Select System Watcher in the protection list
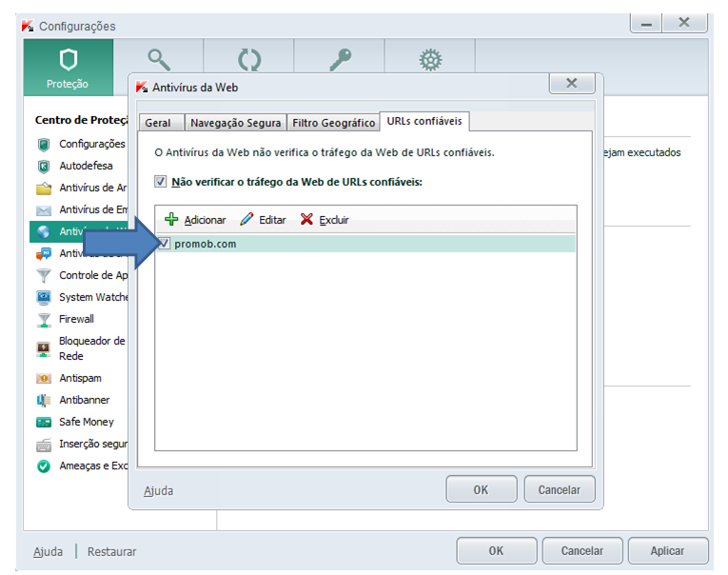 click(x=93, y=297)
